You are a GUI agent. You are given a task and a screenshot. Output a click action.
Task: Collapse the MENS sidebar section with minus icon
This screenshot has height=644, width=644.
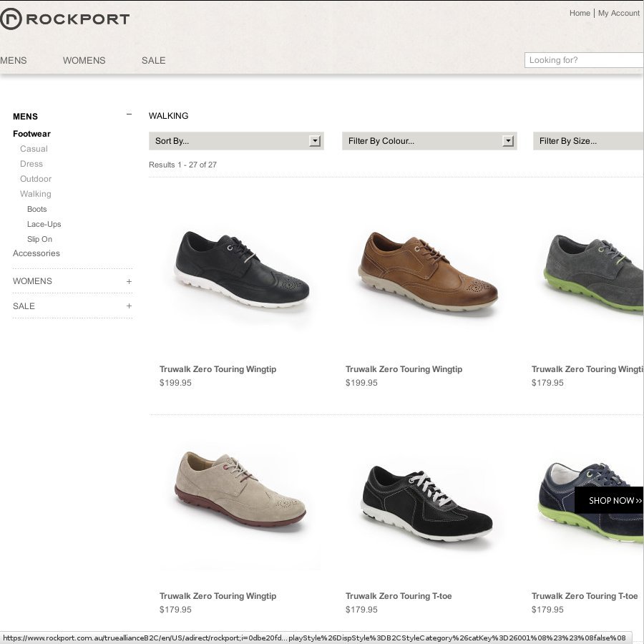click(x=129, y=114)
